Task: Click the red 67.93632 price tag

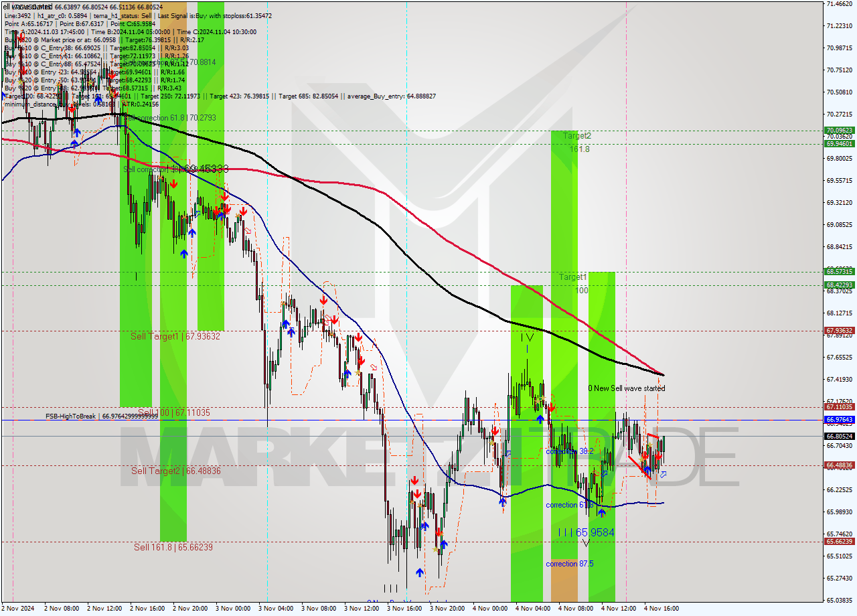Action: [840, 330]
